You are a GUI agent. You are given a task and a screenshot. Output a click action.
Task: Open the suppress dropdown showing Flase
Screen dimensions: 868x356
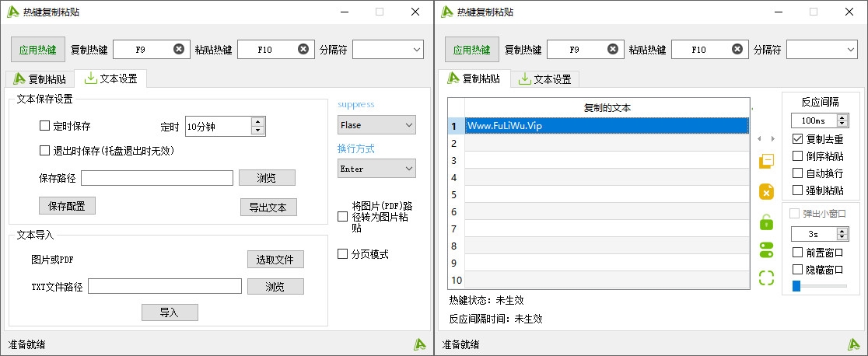pyautogui.click(x=376, y=125)
